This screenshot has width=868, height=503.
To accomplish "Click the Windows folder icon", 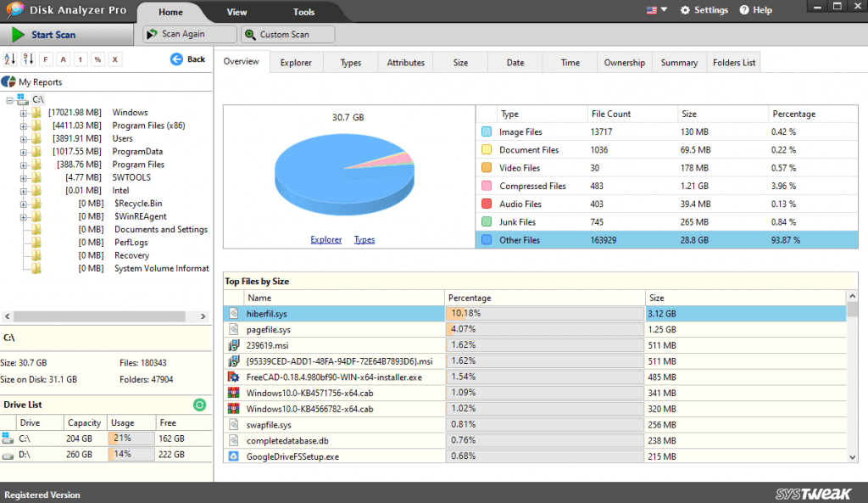I will (36, 113).
